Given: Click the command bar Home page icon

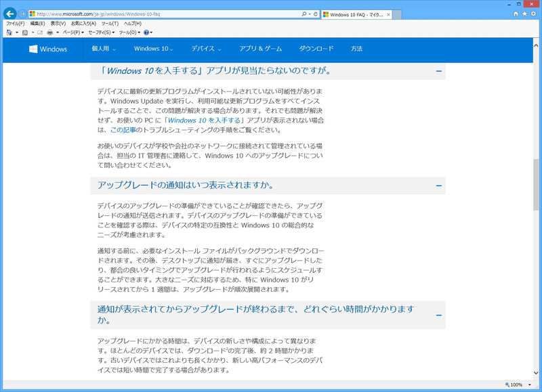Looking at the screenshot, I should pos(9,32).
